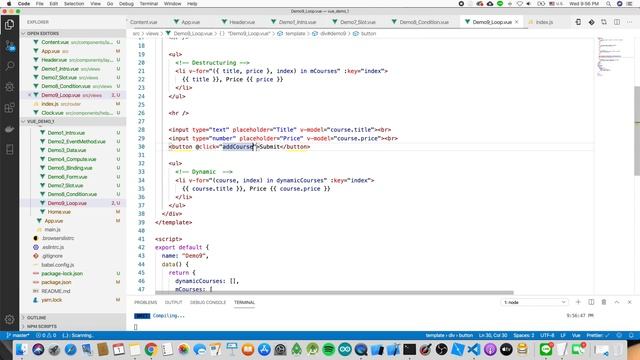This screenshot has width=640, height=360.
Task: Open the Manage gear in activity bar
Action: (x=9, y=319)
